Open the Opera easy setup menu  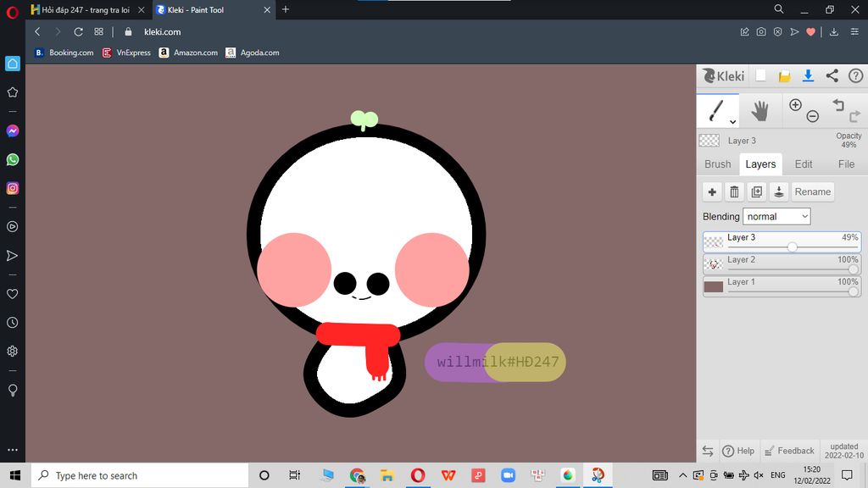coord(854,32)
